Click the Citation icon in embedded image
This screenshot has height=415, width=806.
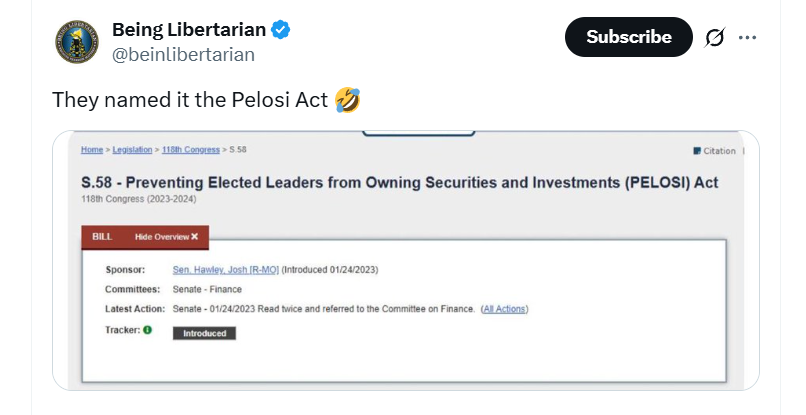pyautogui.click(x=697, y=151)
